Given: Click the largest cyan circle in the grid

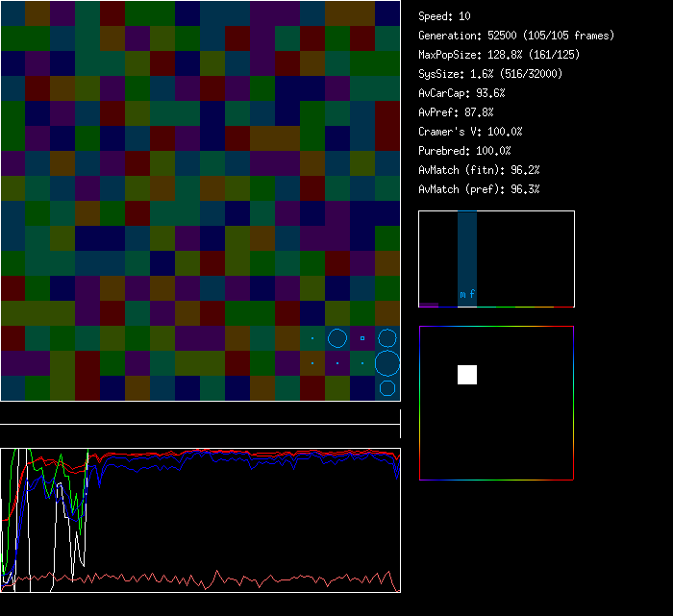Looking at the screenshot, I should point(387,363).
